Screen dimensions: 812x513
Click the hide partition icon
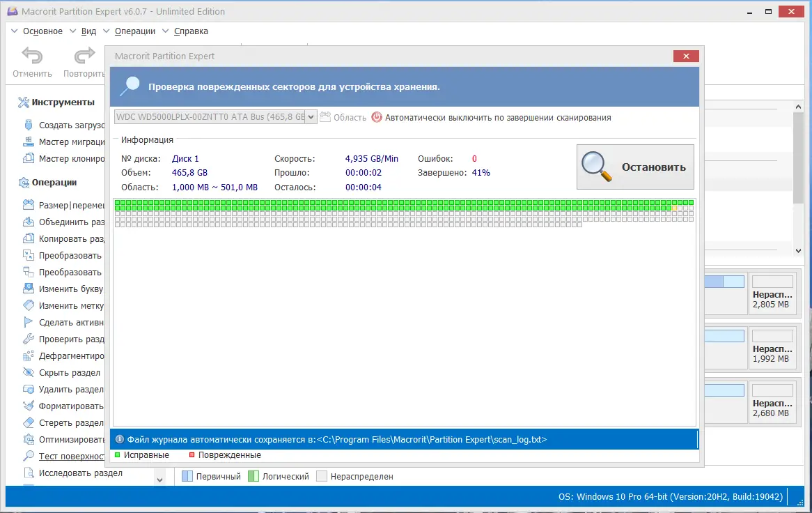[x=29, y=372]
